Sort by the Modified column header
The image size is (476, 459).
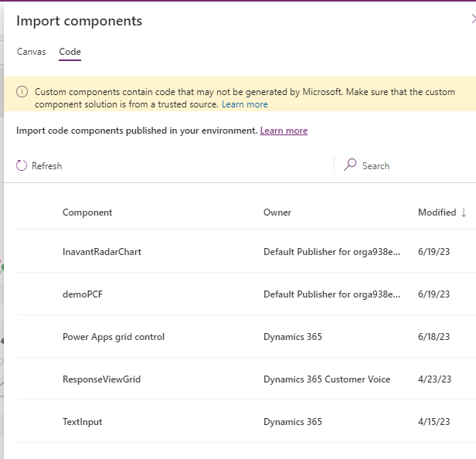[437, 212]
